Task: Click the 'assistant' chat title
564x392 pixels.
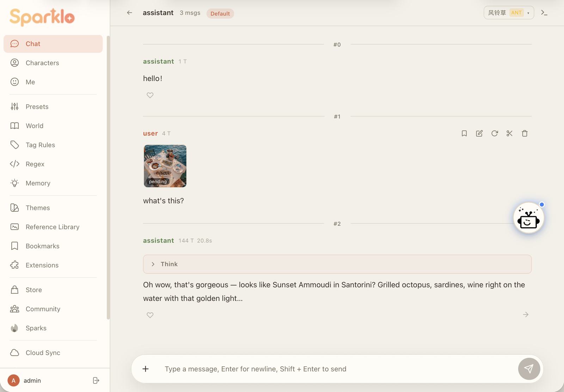Action: click(x=158, y=13)
